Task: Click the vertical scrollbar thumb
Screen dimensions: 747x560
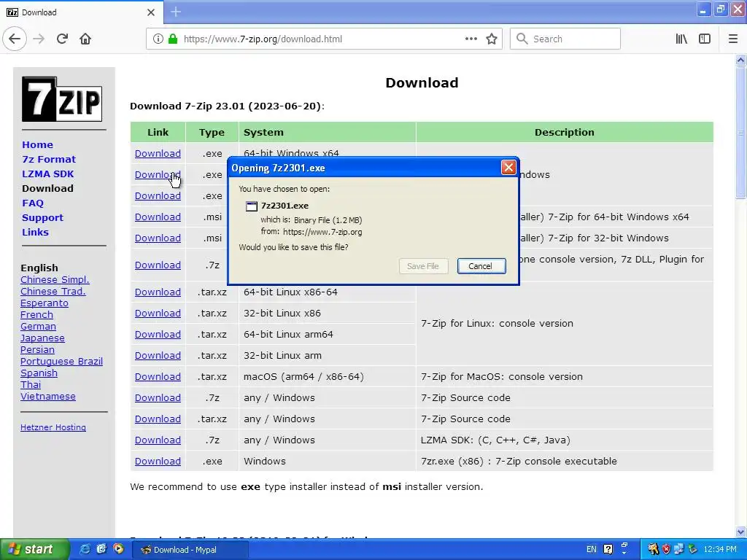Action: pos(740,133)
